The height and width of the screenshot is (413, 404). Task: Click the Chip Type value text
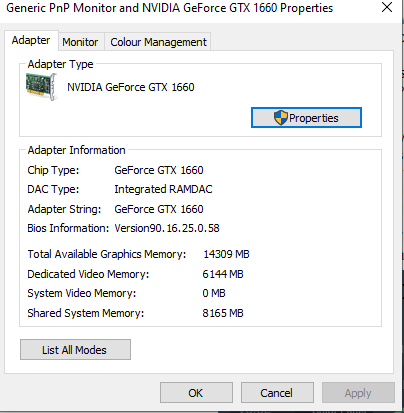click(x=159, y=170)
